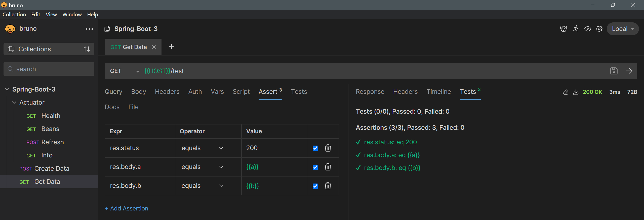Collapse the Actuator folder
Image resolution: width=644 pixels, height=220 pixels.
[x=14, y=102]
